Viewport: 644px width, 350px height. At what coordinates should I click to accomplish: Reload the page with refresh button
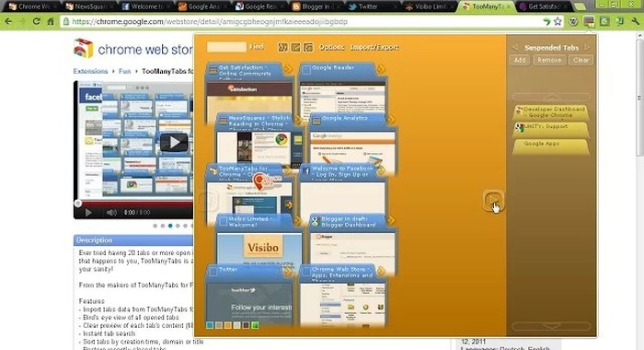(36, 21)
